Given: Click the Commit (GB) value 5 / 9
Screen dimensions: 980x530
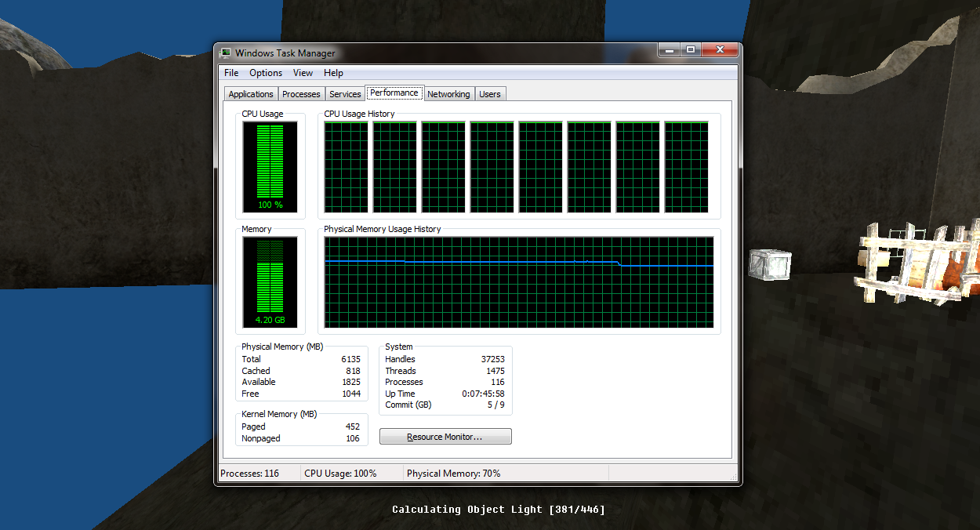Looking at the screenshot, I should [x=496, y=405].
